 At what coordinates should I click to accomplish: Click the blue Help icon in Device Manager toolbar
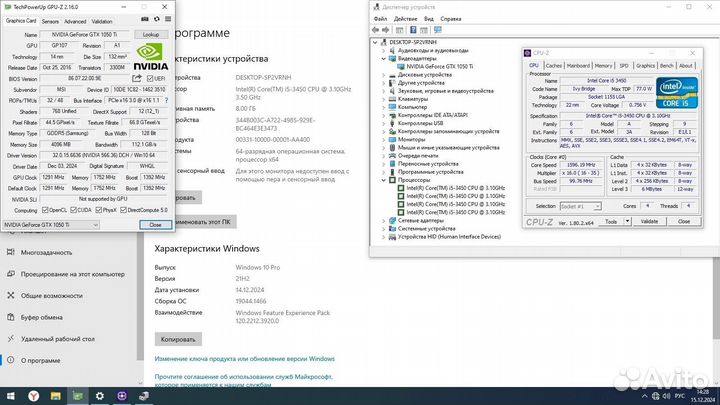pyautogui.click(x=413, y=30)
